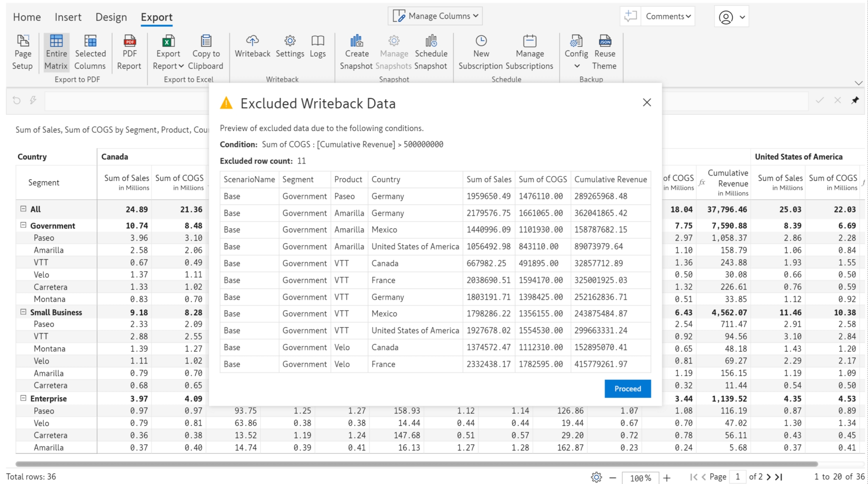Collapse the Small Business segment row
868x484 pixels.
click(x=23, y=312)
